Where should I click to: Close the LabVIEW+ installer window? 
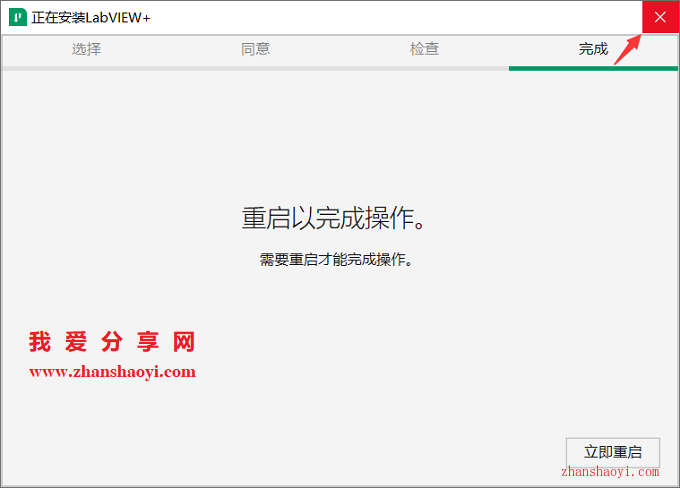point(659,18)
